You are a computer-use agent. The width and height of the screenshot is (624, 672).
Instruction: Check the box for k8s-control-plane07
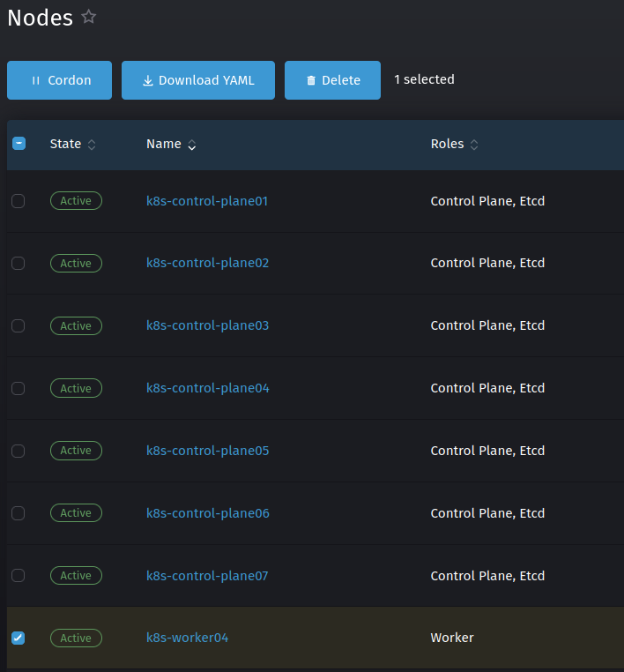click(18, 576)
